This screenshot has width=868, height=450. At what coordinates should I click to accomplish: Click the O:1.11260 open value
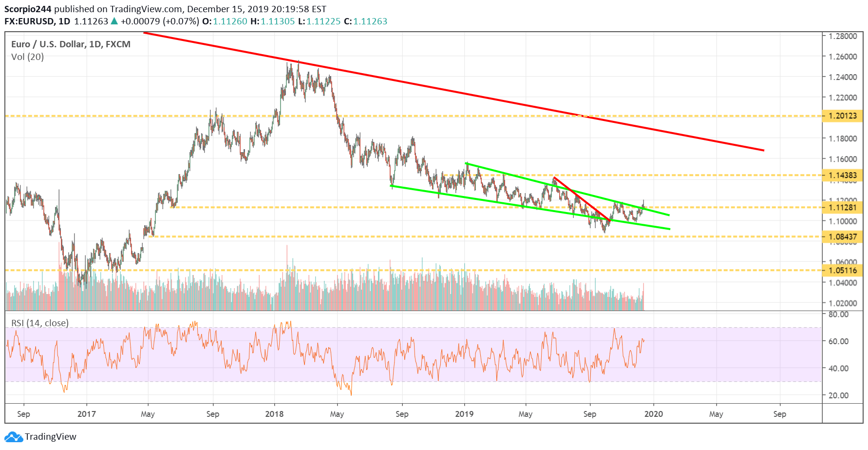[225, 21]
